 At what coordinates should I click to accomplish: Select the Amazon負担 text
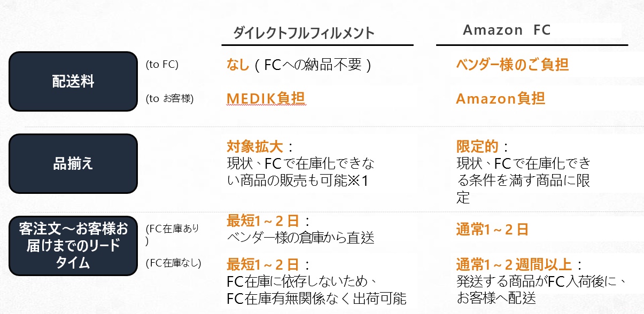pyautogui.click(x=500, y=99)
